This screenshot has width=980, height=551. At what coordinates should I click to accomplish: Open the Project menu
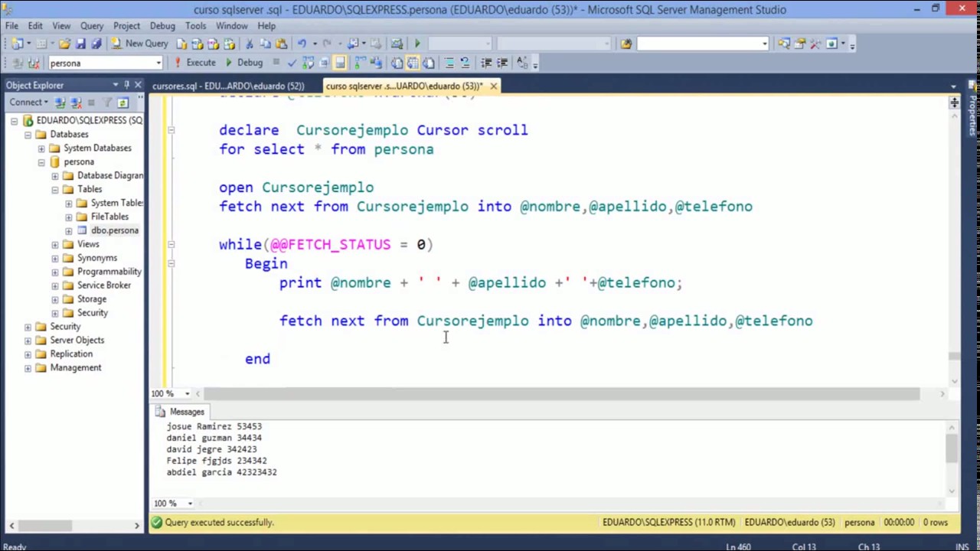point(126,26)
